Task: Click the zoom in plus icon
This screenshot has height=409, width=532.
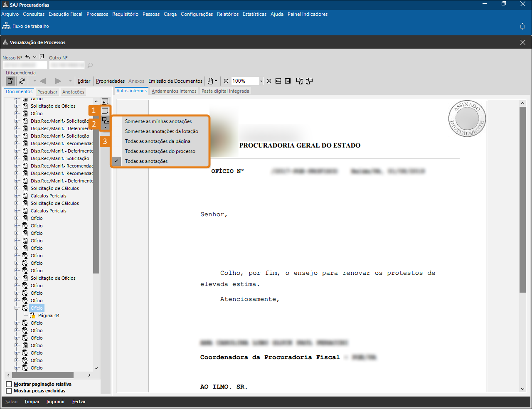Action: 269,81
